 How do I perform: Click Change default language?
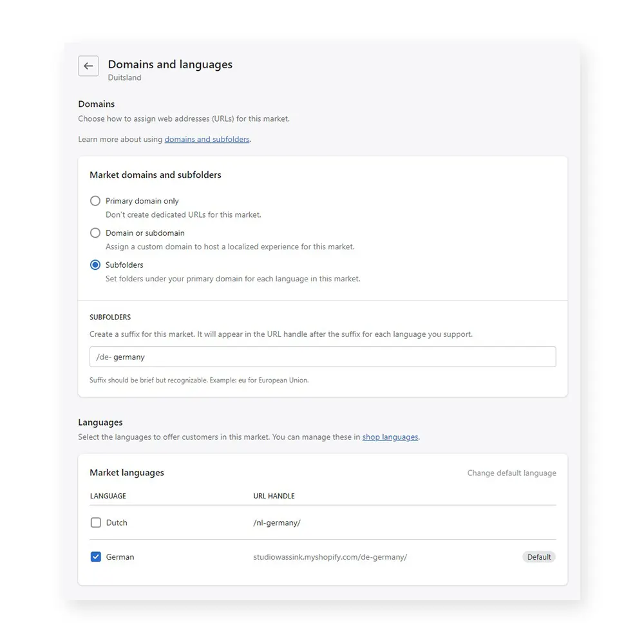pyautogui.click(x=511, y=473)
